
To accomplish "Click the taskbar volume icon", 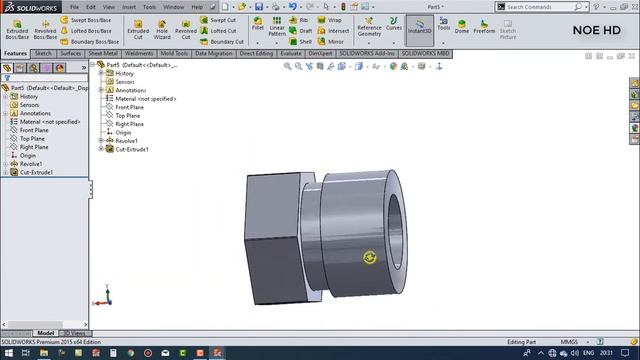I will [575, 353].
